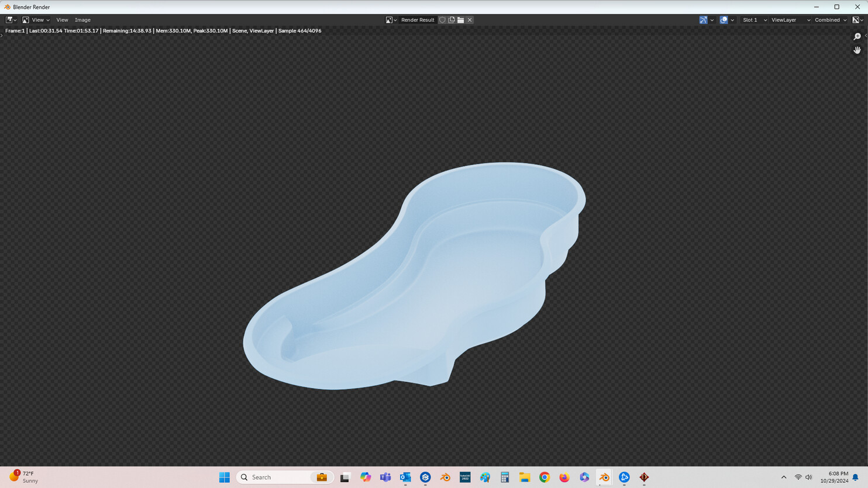Image resolution: width=868 pixels, height=488 pixels.
Task: Select the zoom magnifier icon on the right edge
Action: pos(857,36)
